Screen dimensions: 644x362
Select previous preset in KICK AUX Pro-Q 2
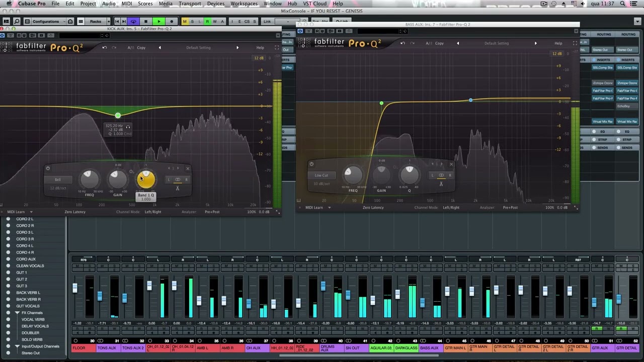[x=160, y=48]
